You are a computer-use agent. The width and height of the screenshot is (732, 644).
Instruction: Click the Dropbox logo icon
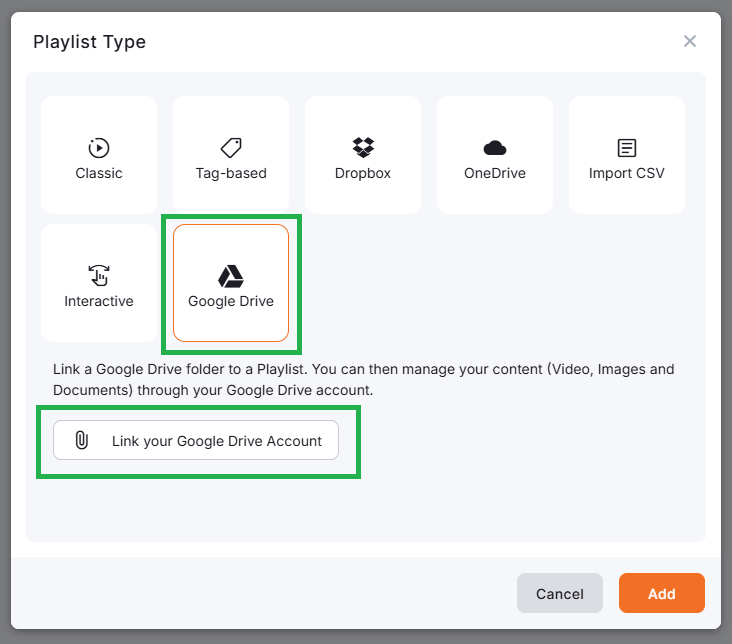point(363,148)
